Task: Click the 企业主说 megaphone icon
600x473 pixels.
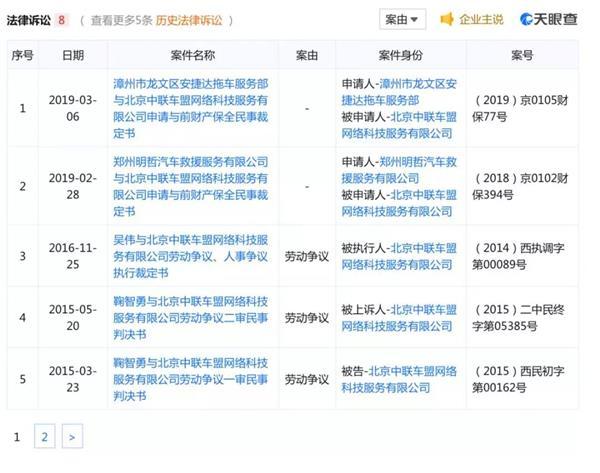Action: point(447,19)
